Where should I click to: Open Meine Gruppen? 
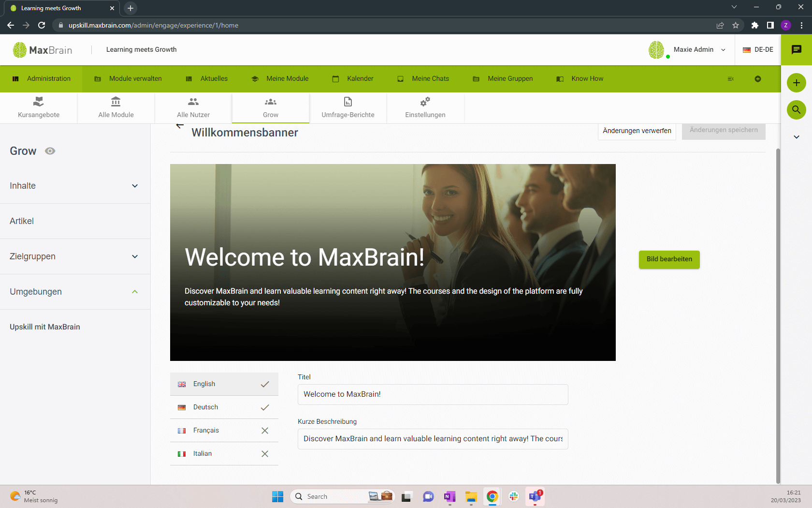pyautogui.click(x=503, y=78)
